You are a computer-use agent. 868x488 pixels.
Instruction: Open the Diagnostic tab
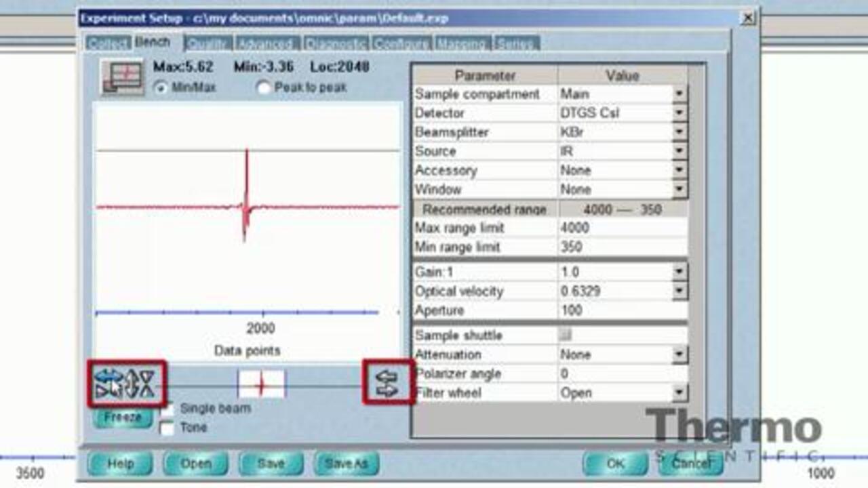pyautogui.click(x=336, y=43)
